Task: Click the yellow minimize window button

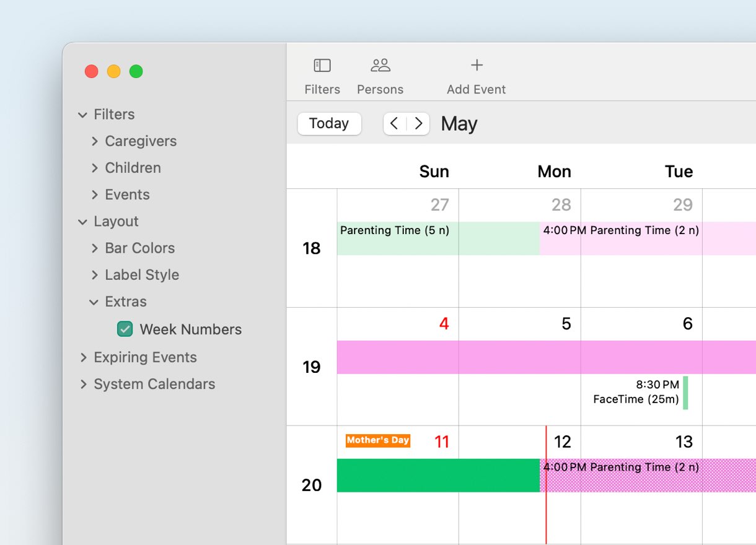Action: [x=114, y=71]
